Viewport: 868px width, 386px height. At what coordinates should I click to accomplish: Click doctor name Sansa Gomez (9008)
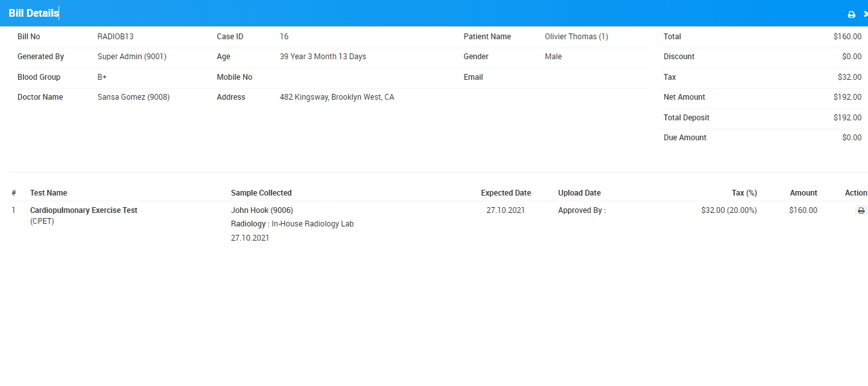click(133, 97)
